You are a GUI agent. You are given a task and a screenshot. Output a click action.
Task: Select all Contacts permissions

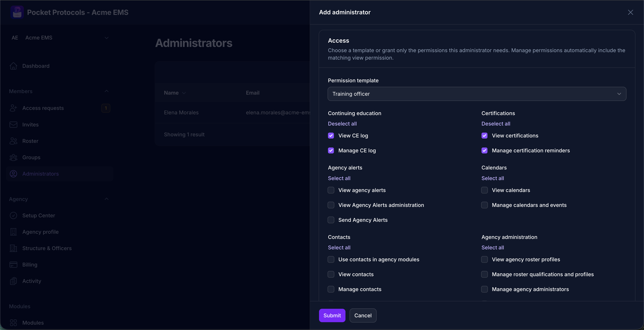(x=339, y=247)
